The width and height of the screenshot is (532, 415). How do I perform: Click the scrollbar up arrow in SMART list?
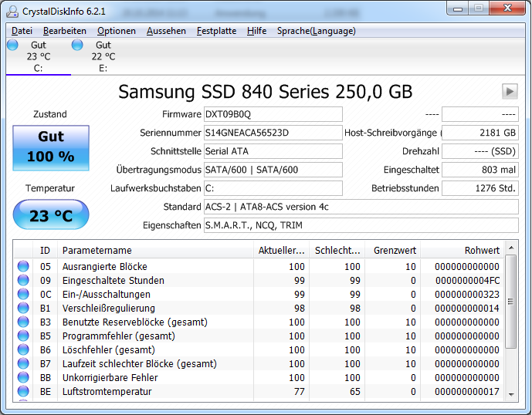[511, 248]
